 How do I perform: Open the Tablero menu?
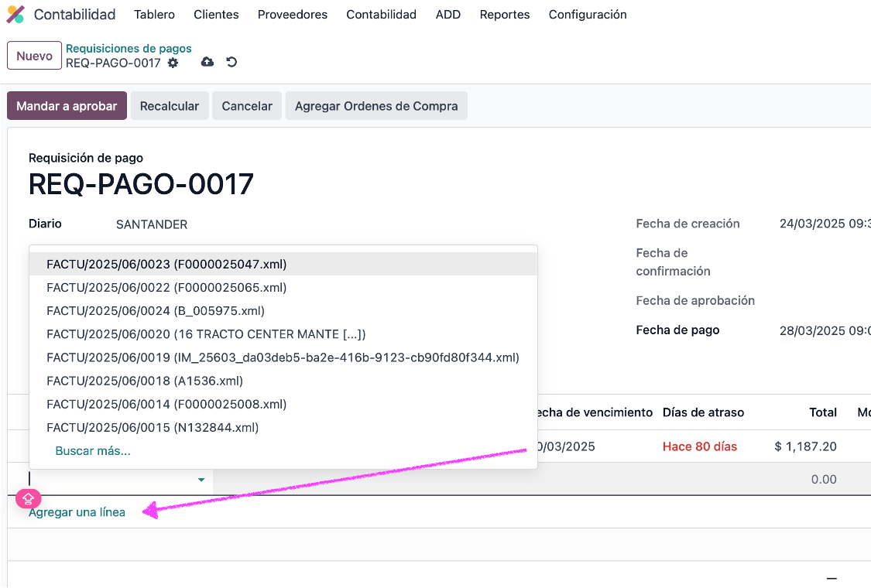(154, 15)
